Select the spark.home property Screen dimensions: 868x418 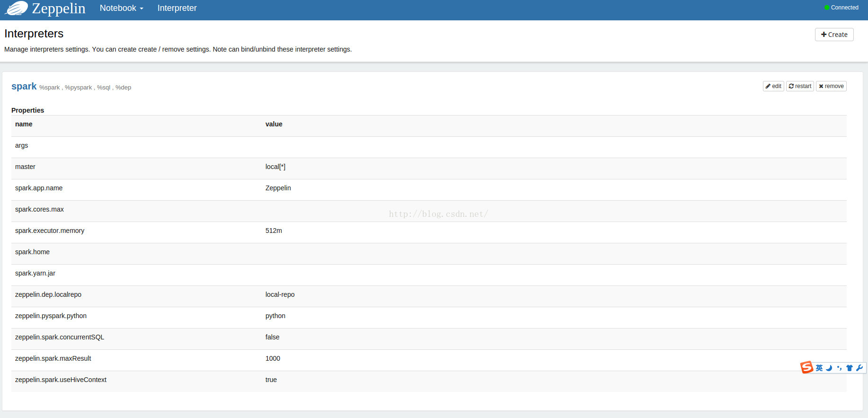coord(32,252)
